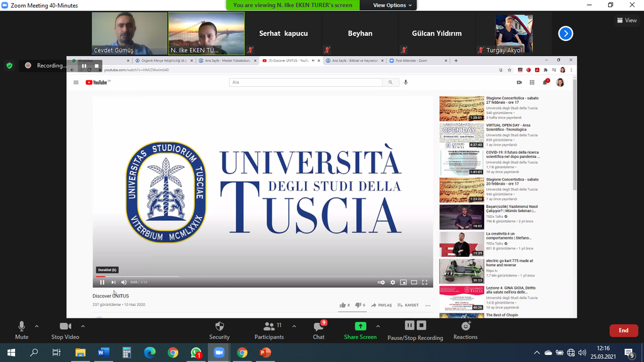
Task: Open YouTube hamburger menu
Action: click(x=76, y=82)
